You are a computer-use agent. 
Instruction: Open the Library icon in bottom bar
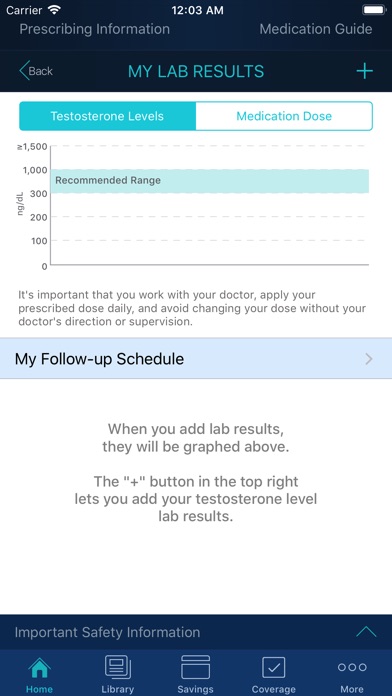click(x=118, y=668)
